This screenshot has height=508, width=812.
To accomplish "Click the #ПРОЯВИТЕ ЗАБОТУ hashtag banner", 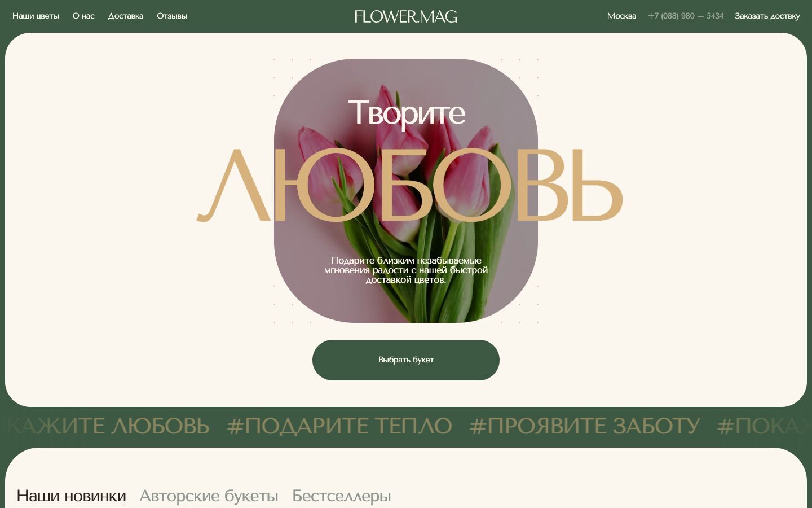I will click(x=585, y=426).
